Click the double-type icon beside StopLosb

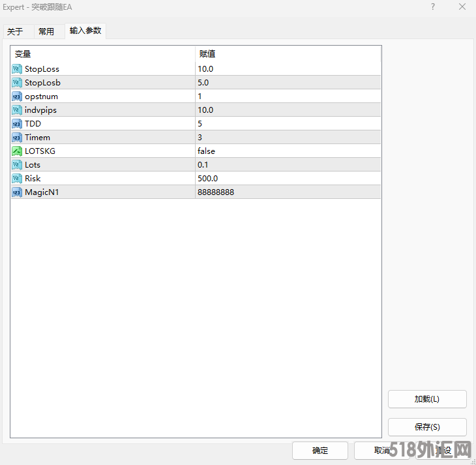tap(17, 83)
